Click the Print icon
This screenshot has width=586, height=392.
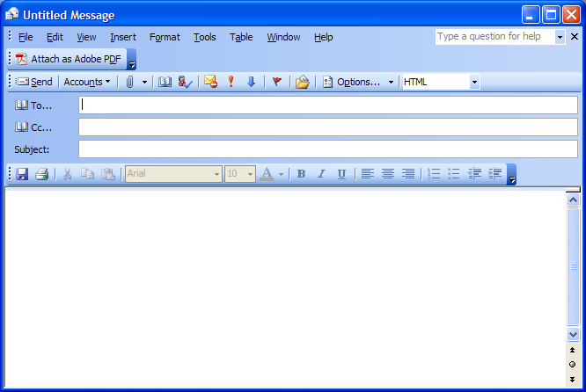coord(42,174)
